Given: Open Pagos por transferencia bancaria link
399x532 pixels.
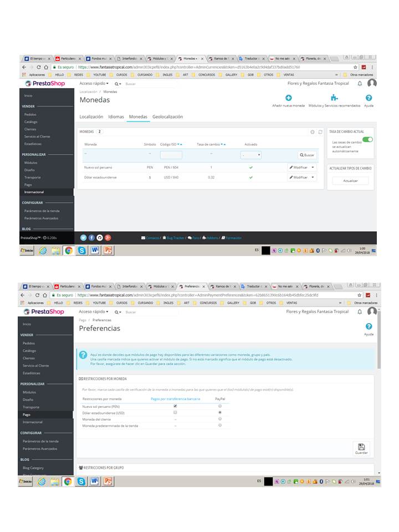Looking at the screenshot, I should [176, 399].
